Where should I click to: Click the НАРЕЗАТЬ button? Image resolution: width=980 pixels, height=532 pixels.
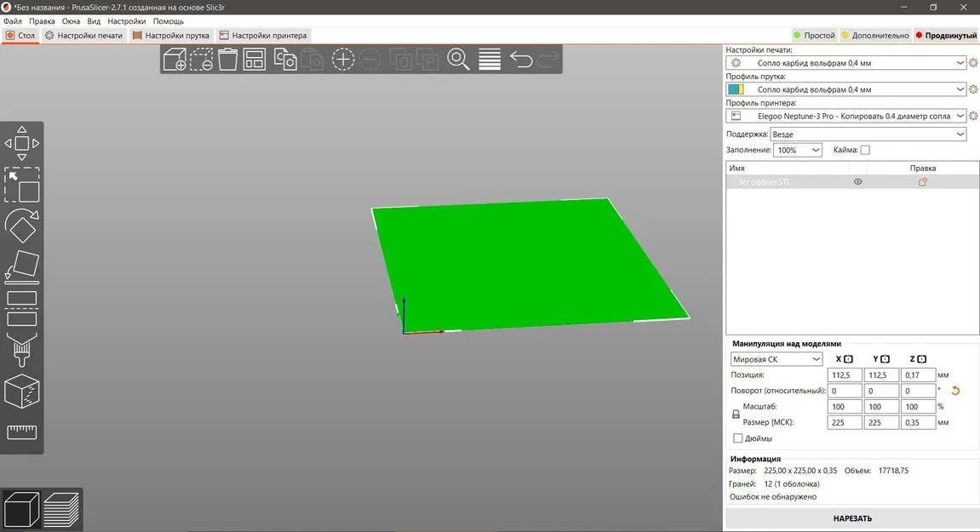(x=851, y=518)
